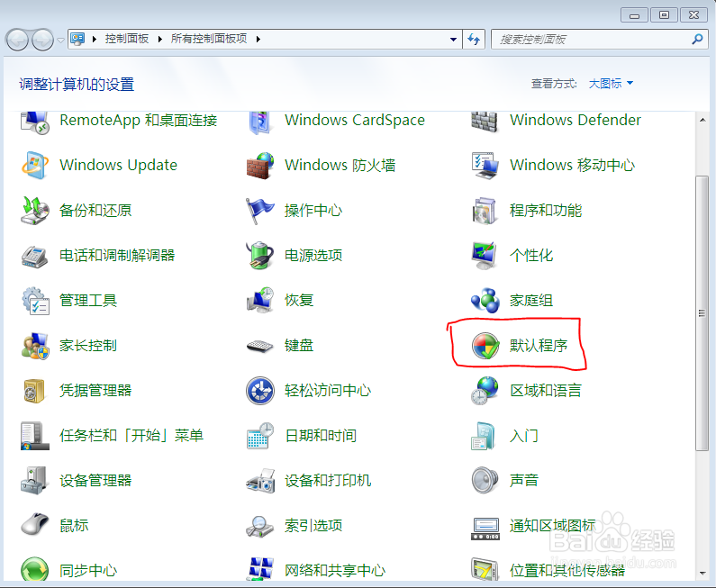
Task: Open the 大图标 view mode dropdown
Action: (x=611, y=84)
